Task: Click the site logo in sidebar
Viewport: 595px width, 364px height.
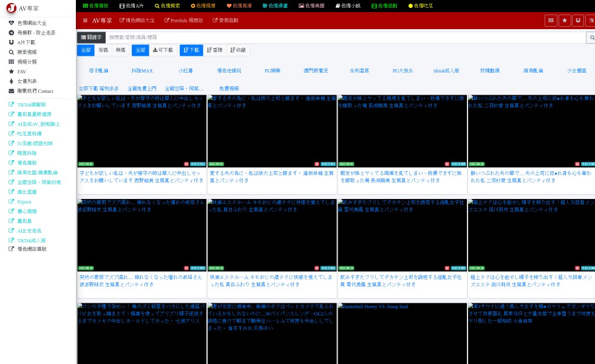Action: click(12, 8)
